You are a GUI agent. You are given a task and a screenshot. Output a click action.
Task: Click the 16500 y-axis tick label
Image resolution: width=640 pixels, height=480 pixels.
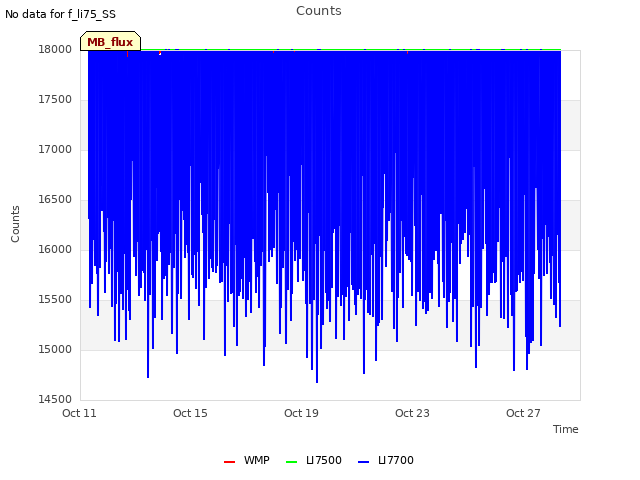[x=55, y=200]
